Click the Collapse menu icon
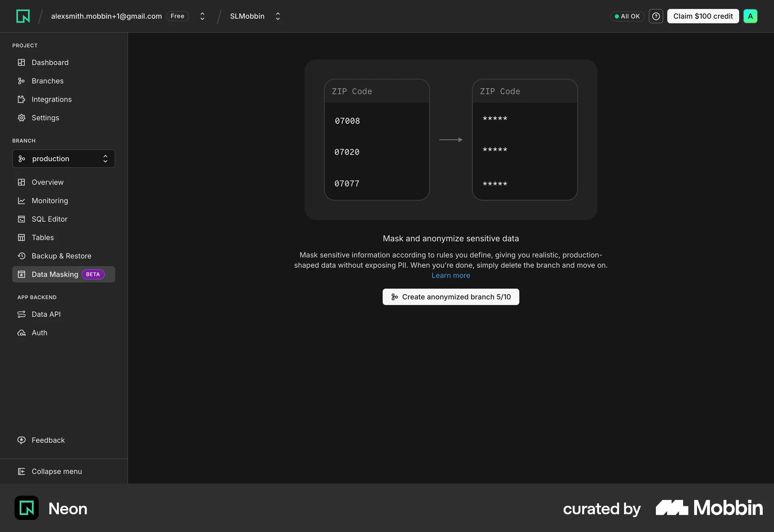This screenshot has height=532, width=774. pyautogui.click(x=21, y=472)
